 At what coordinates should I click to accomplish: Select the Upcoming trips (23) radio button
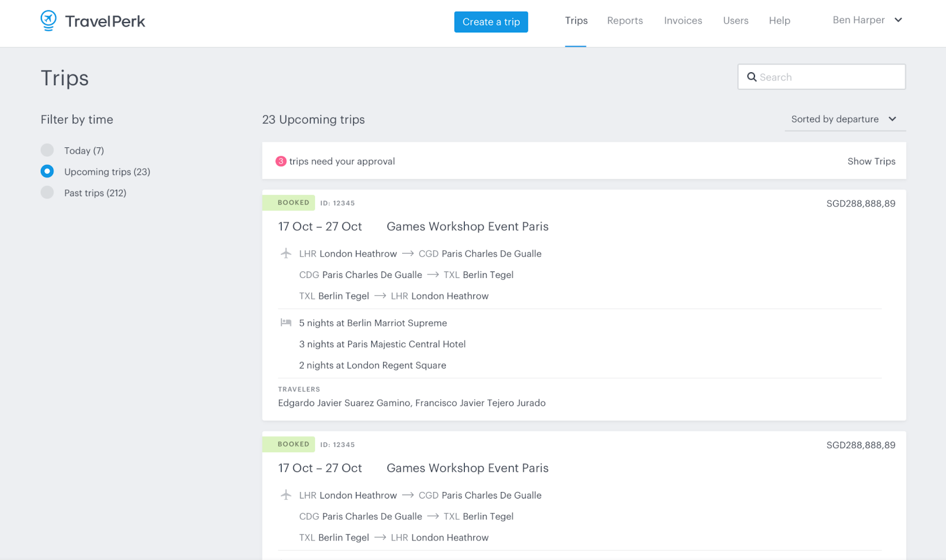47,171
